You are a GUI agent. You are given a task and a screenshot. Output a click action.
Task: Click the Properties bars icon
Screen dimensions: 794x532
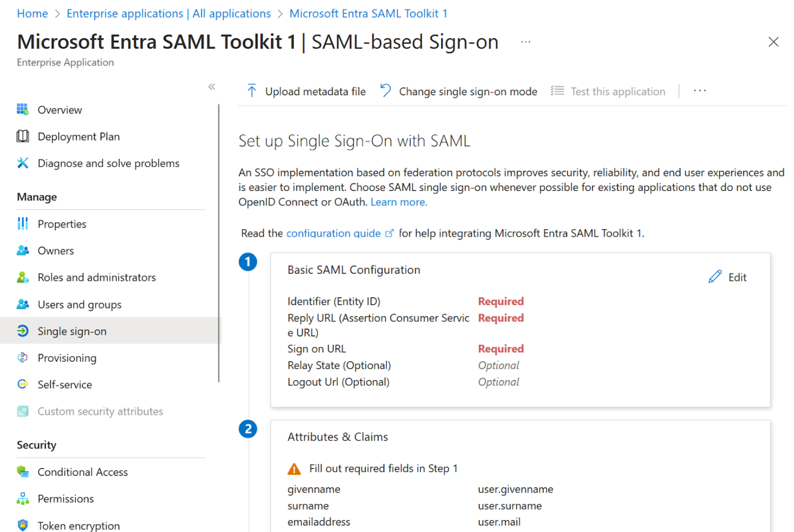[23, 223]
